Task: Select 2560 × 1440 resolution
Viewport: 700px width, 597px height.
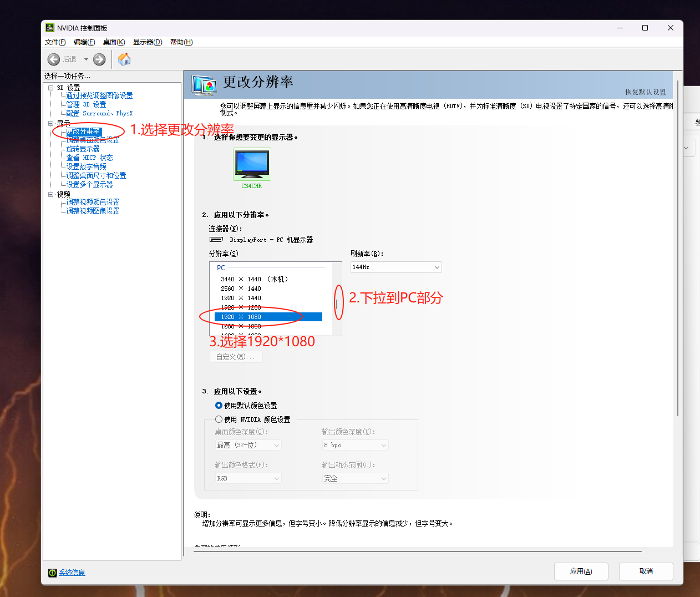Action: point(241,289)
